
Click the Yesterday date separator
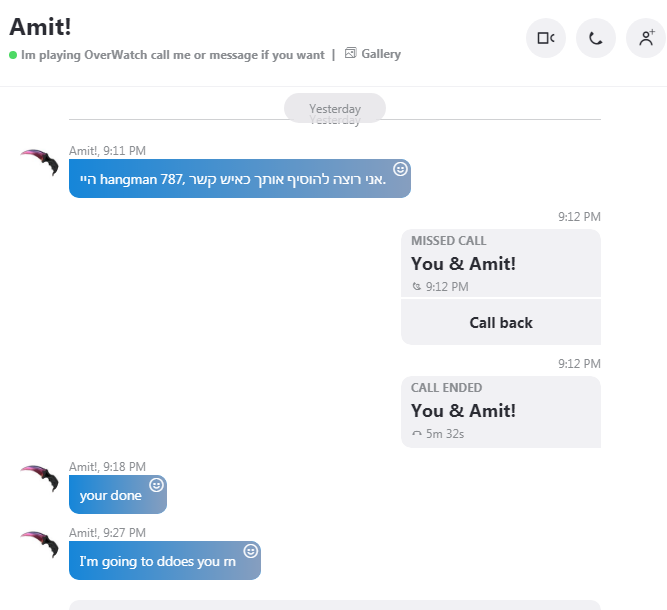tap(335, 108)
